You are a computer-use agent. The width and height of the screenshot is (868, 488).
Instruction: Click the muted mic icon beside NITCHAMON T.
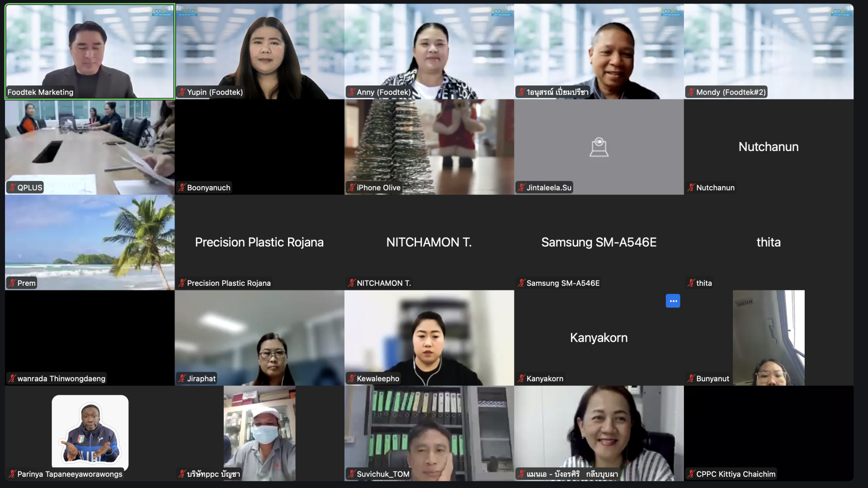pos(351,283)
